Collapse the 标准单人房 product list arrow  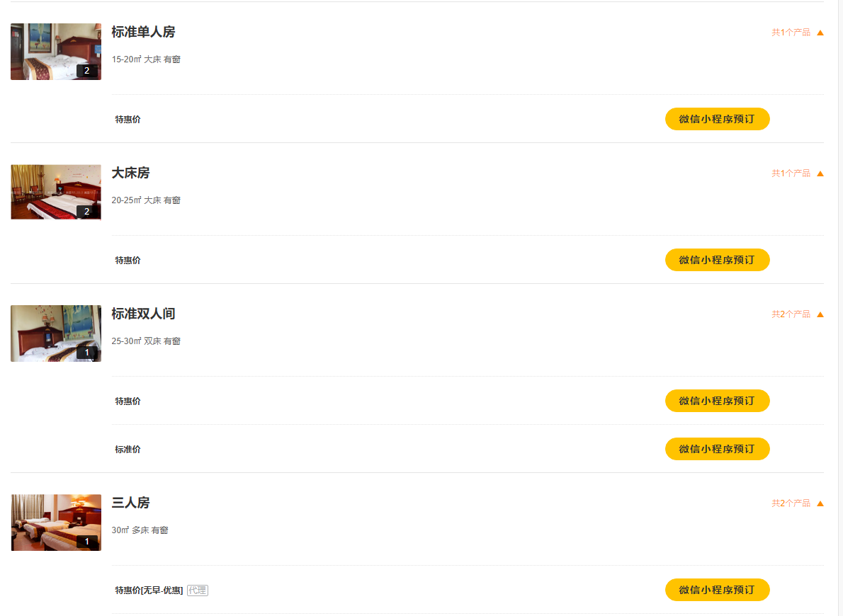(x=820, y=33)
